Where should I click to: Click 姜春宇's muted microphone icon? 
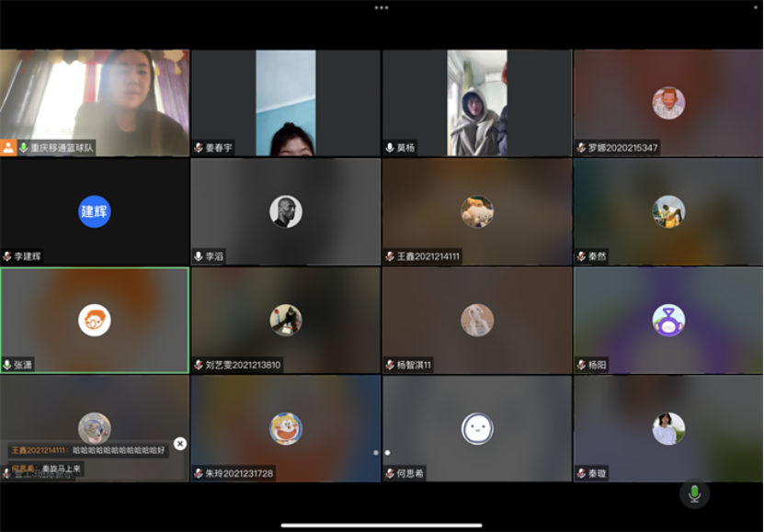199,147
